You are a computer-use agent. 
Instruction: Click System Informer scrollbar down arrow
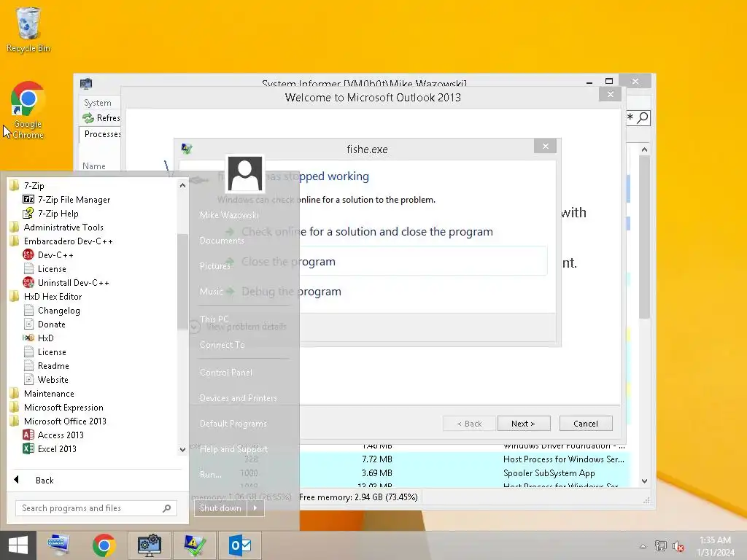[x=644, y=481]
